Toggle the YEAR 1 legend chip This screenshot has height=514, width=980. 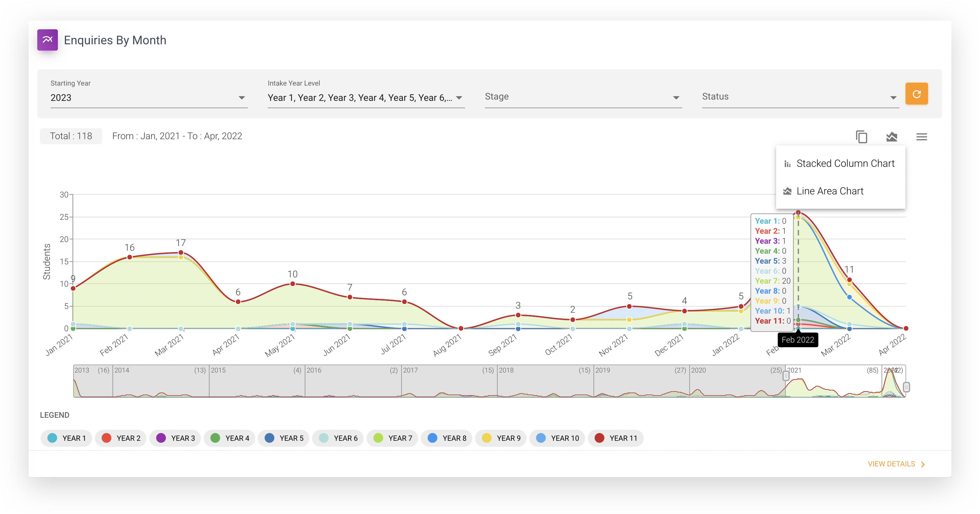pyautogui.click(x=66, y=438)
